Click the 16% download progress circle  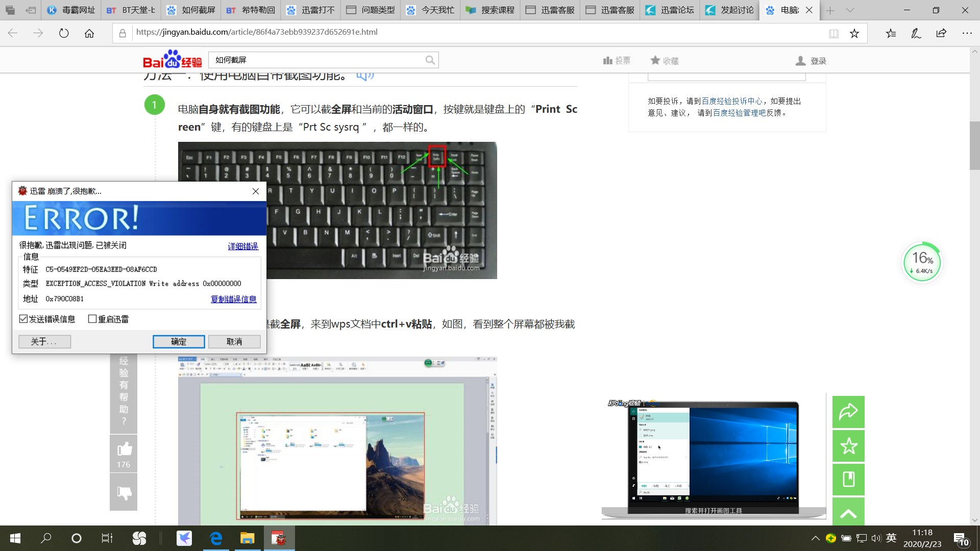(922, 262)
